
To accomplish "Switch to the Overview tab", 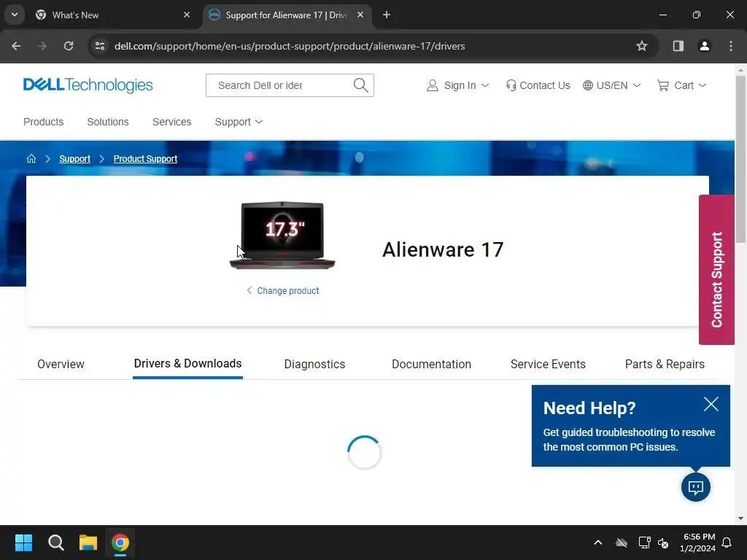I will (61, 365).
